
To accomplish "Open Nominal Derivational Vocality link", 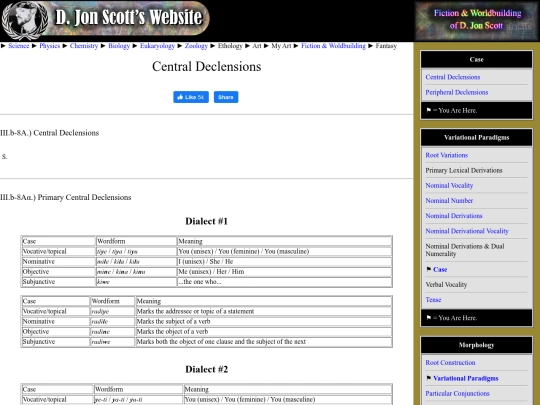I will pyautogui.click(x=467, y=231).
